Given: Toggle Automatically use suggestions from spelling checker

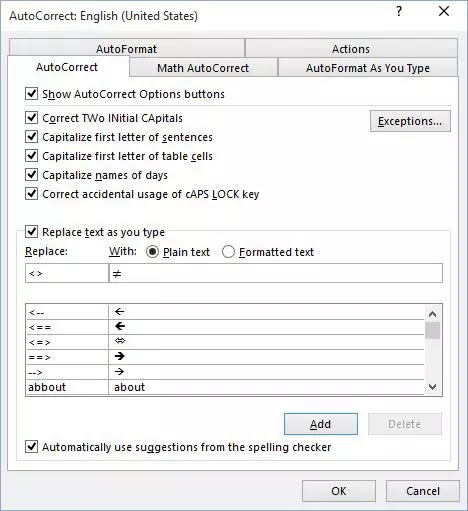Looking at the screenshot, I should click(x=32, y=447).
